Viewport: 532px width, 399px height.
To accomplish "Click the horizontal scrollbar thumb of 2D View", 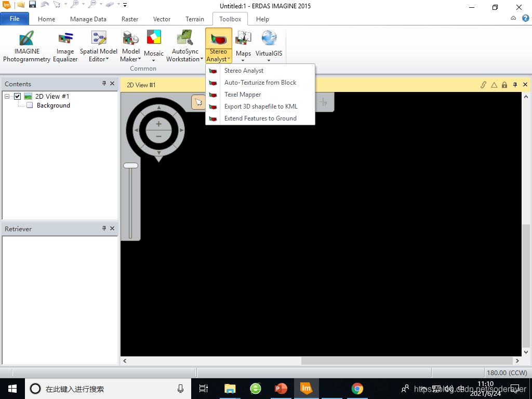I will pyautogui.click(x=407, y=361).
